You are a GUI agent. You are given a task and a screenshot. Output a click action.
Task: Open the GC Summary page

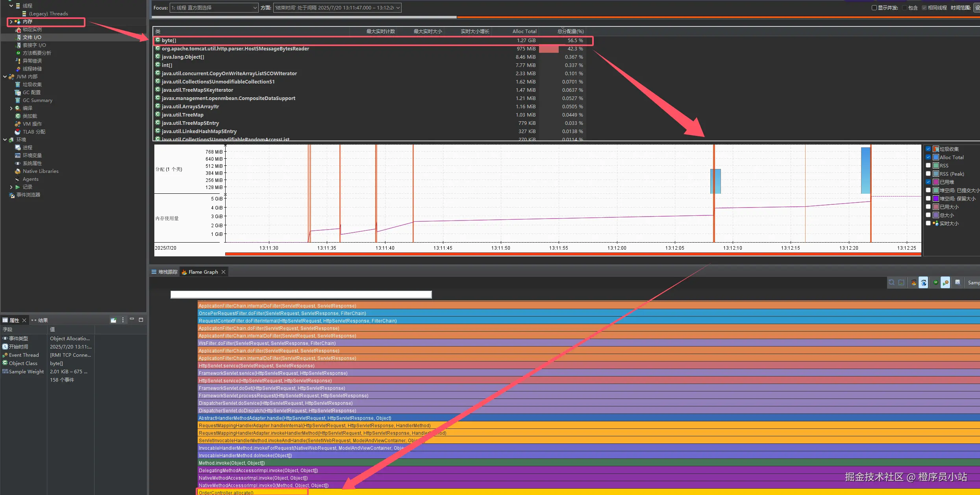[37, 100]
